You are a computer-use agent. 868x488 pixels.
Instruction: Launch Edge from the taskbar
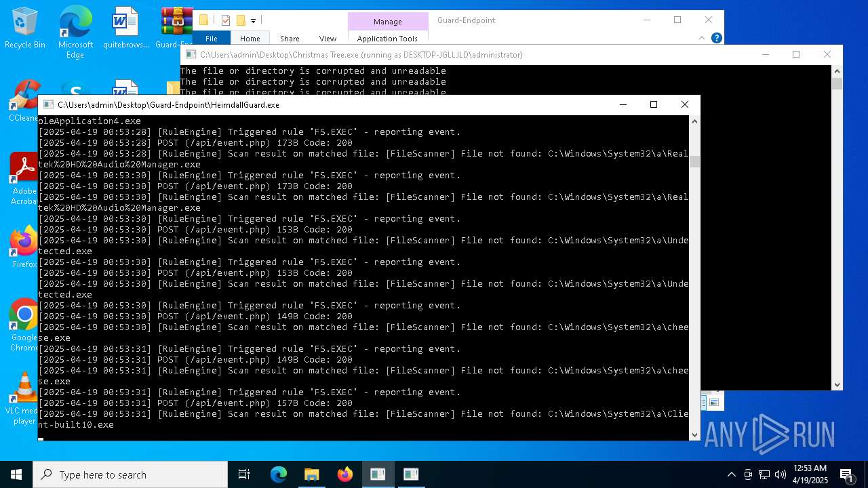(279, 474)
